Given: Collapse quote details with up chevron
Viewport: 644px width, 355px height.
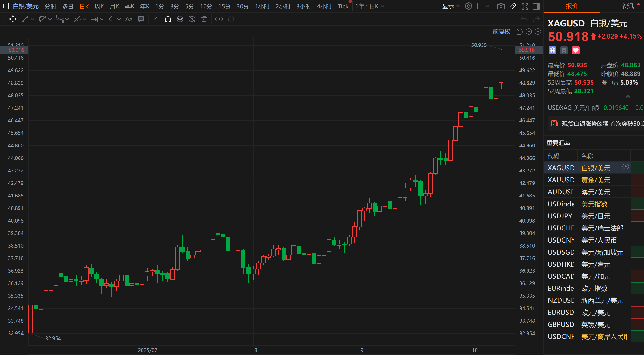Looking at the screenshot, I should [x=627, y=97].
